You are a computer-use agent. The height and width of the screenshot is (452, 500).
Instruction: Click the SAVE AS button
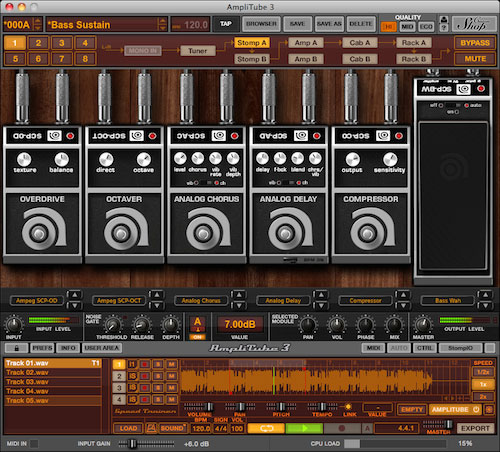[x=329, y=24]
